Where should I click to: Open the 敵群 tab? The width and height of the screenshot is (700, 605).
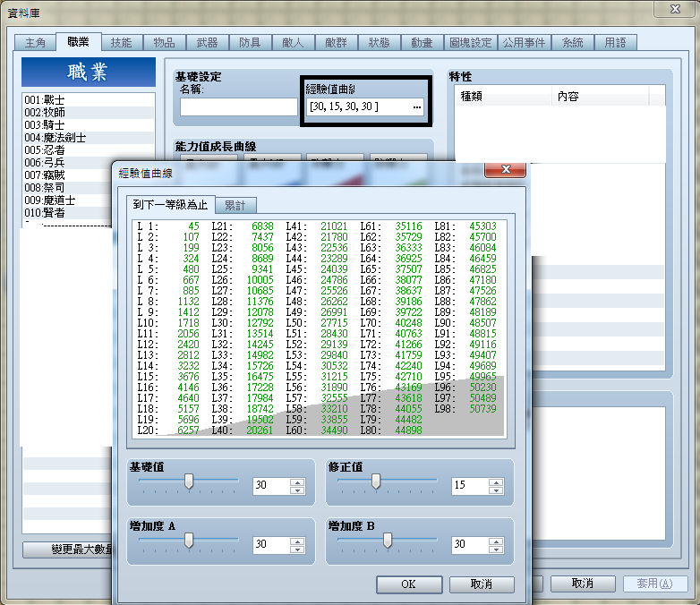pyautogui.click(x=336, y=43)
